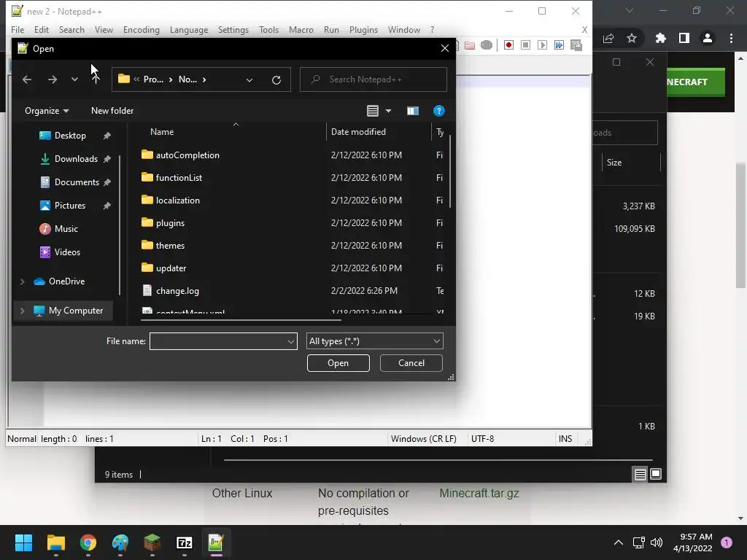The height and width of the screenshot is (560, 747).
Task: Click the Search Notepad++ field
Action: (x=373, y=79)
